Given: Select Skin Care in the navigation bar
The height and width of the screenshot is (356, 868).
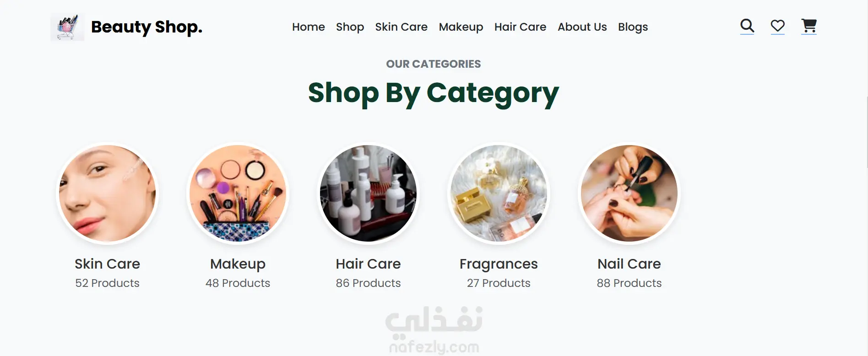Looking at the screenshot, I should coord(401,27).
